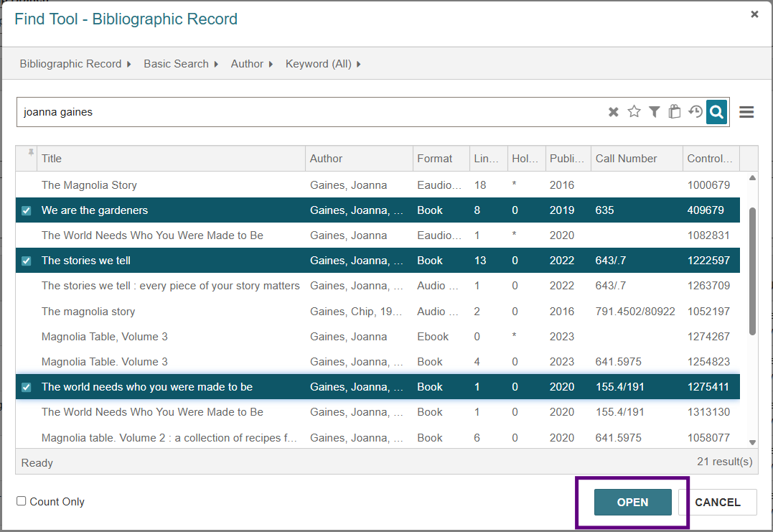773x532 pixels.
Task: Sort by the Control number column header
Action: pyautogui.click(x=711, y=158)
